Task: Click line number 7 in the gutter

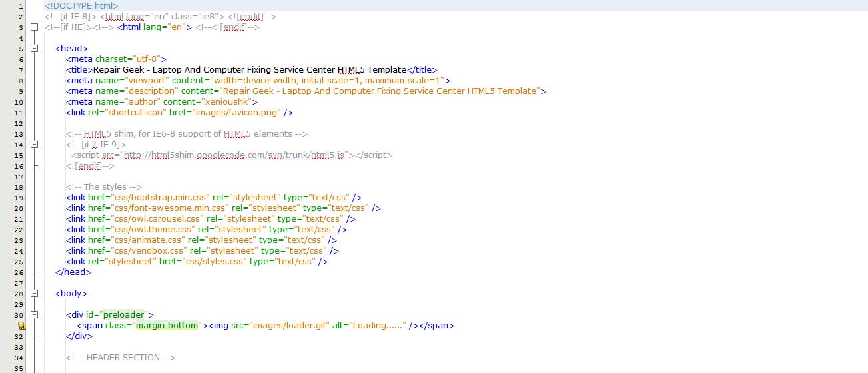Action: (x=21, y=70)
